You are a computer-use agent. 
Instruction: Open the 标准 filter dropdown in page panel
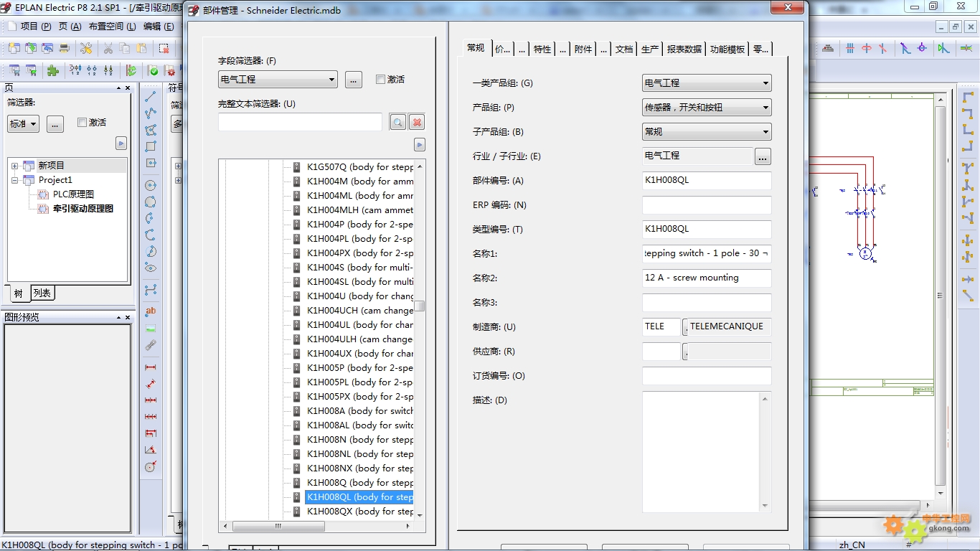coord(23,123)
